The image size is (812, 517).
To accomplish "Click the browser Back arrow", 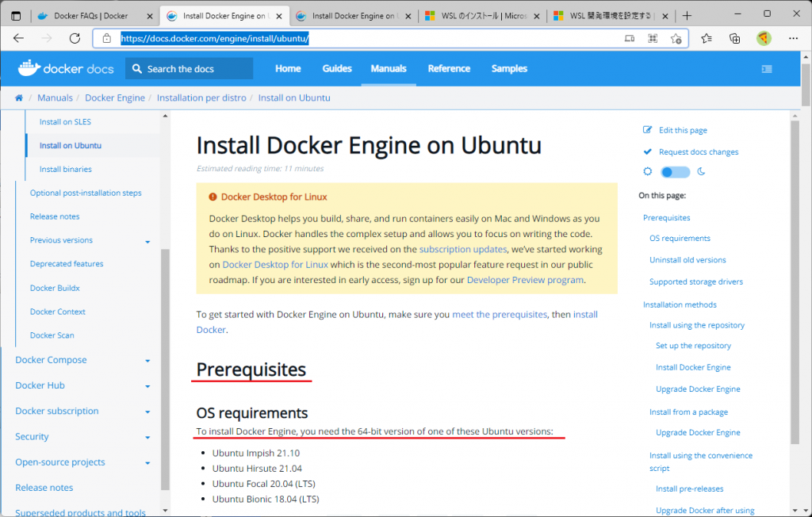I will click(x=19, y=38).
